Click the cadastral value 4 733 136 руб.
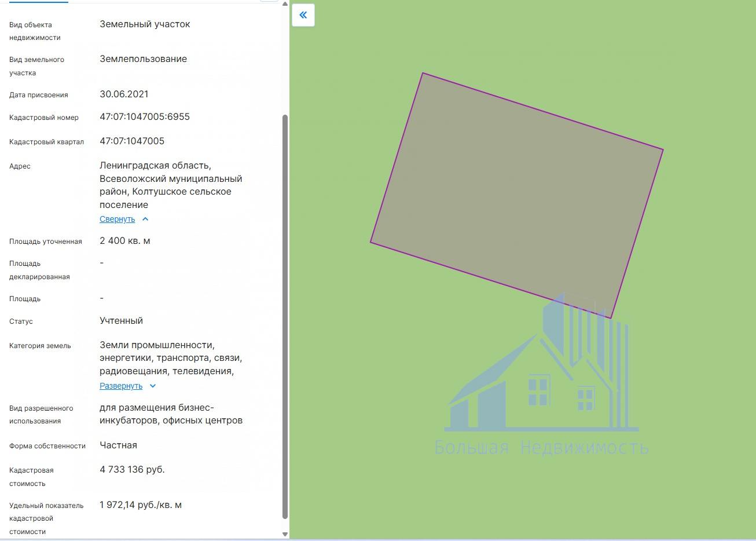Image resolution: width=756 pixels, height=541 pixels. click(x=132, y=470)
